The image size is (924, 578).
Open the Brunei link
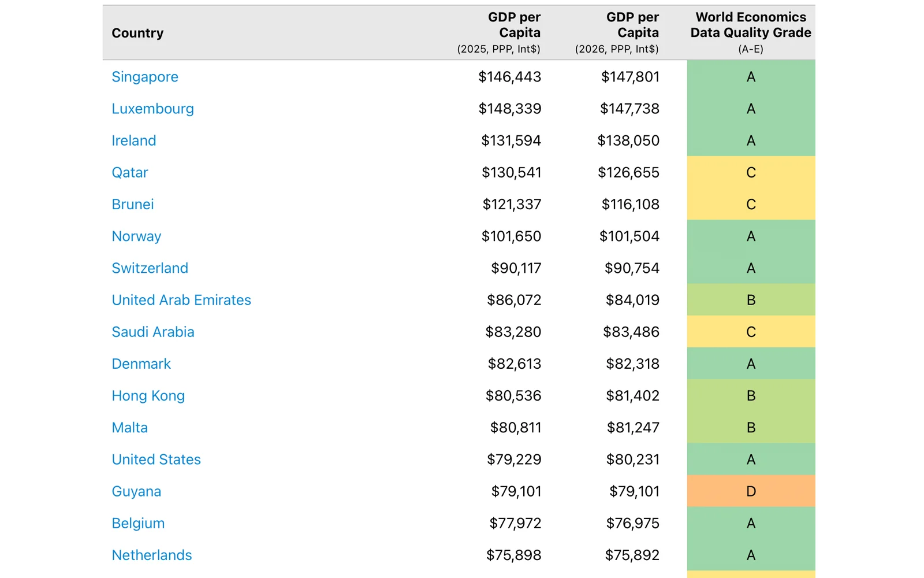(133, 204)
